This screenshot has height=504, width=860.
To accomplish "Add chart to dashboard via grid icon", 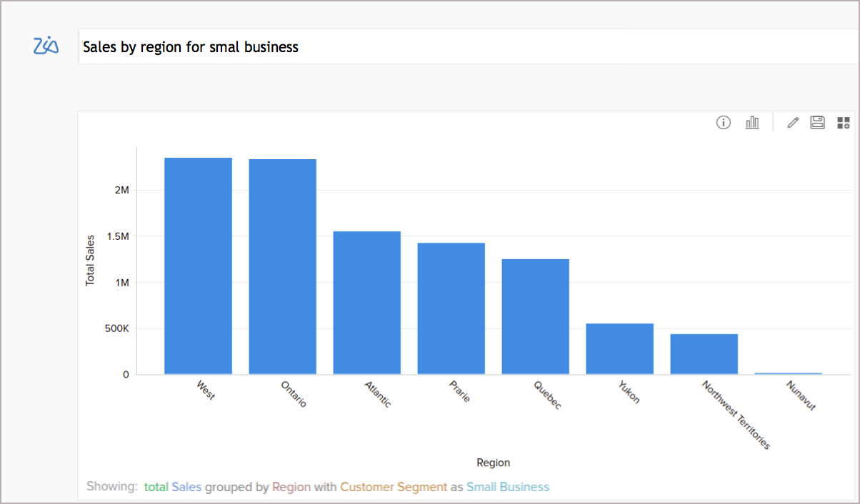I will click(843, 122).
